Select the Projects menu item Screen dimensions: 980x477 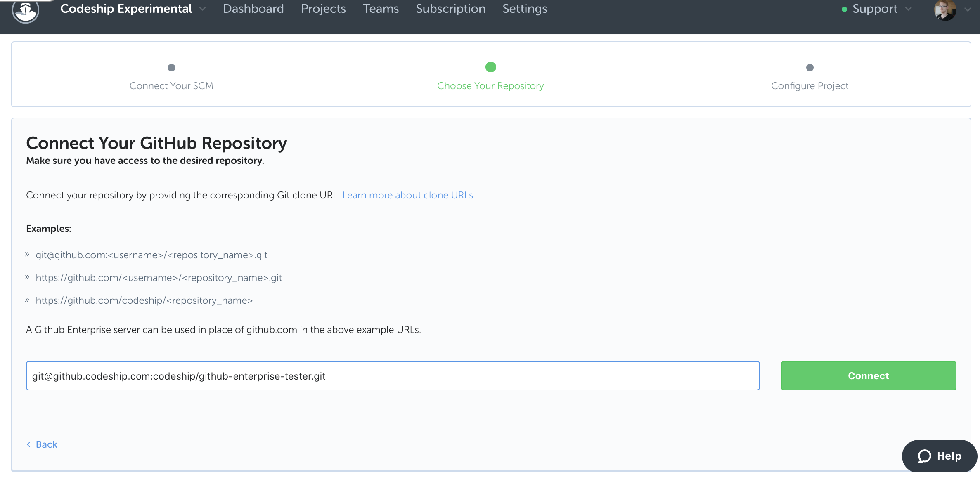click(x=323, y=8)
